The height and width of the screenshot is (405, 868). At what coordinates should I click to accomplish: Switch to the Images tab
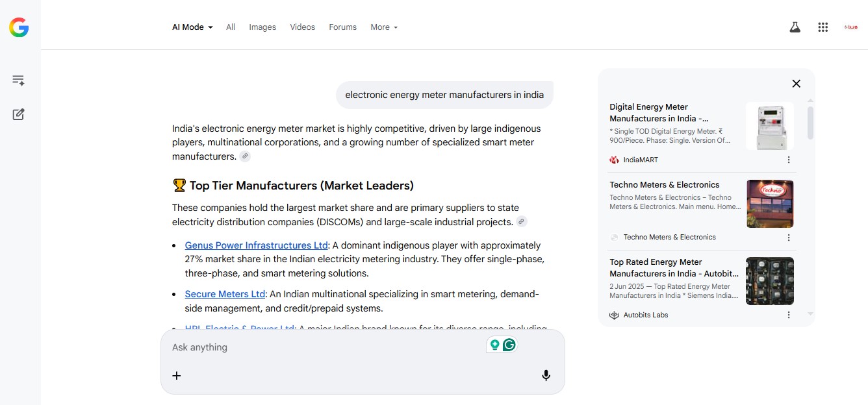tap(262, 27)
